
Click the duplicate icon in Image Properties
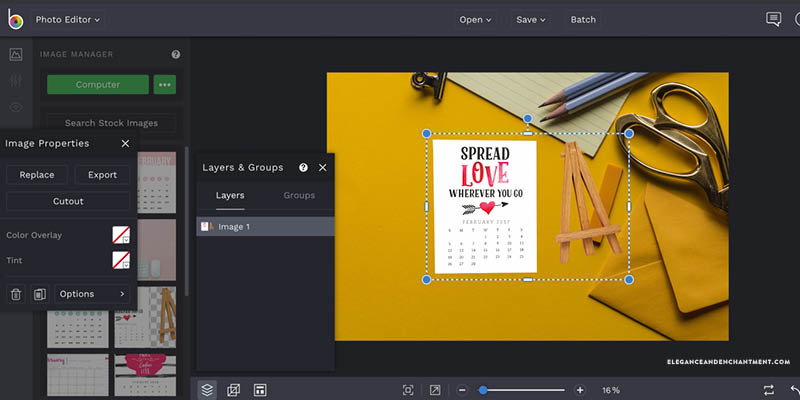pos(40,294)
